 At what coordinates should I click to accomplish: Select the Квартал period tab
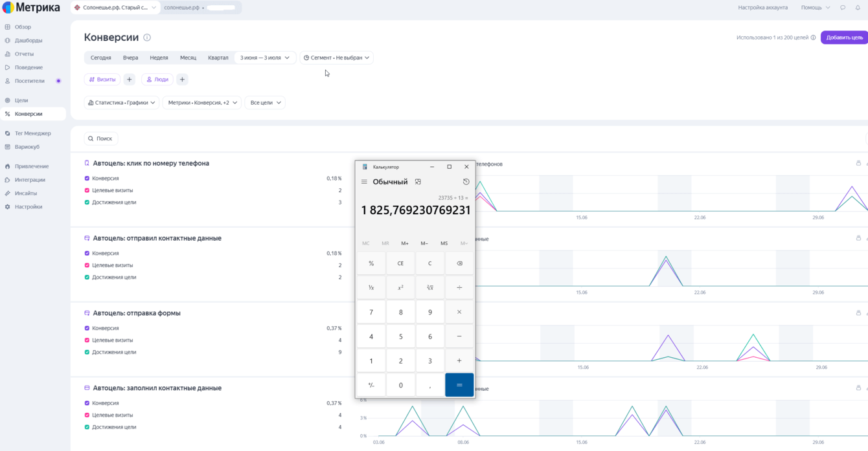coord(218,58)
